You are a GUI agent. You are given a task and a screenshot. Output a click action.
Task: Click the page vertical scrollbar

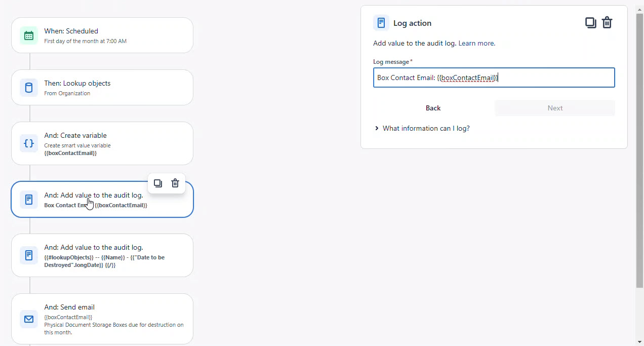(639, 152)
